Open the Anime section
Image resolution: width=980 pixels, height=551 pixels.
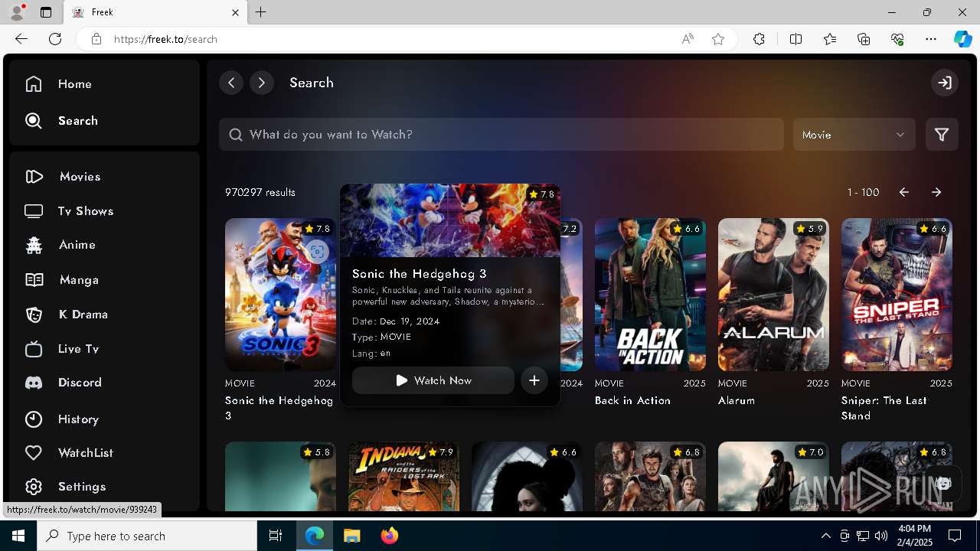(x=60, y=245)
